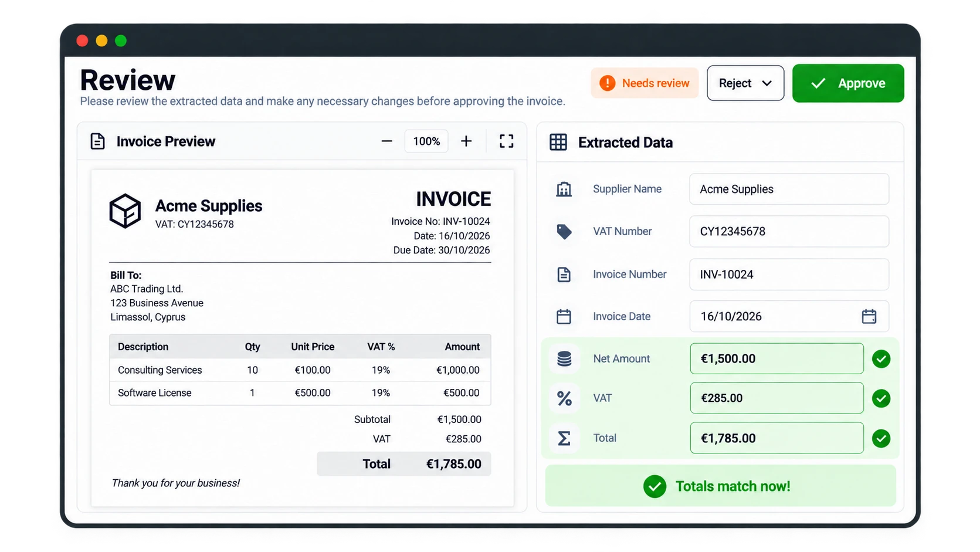Image resolution: width=980 pixels, height=552 pixels.
Task: Click the Subtotal value €1,500.00 in preview
Action: [459, 419]
